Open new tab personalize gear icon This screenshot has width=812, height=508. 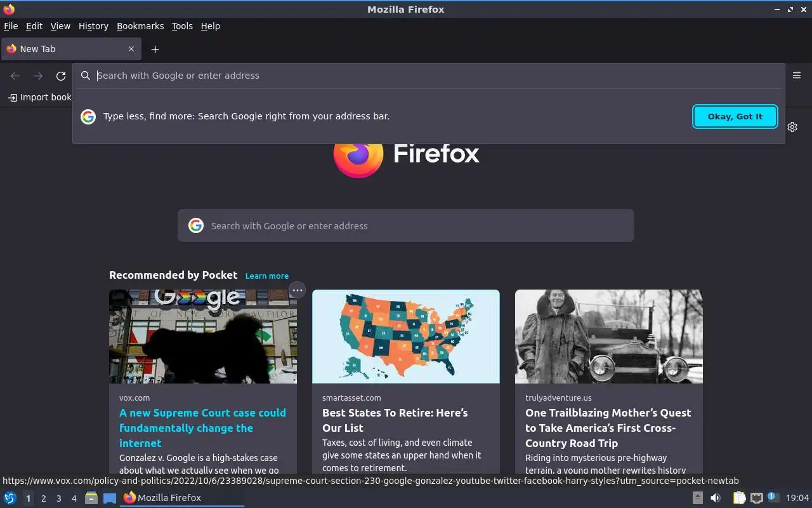pos(792,127)
